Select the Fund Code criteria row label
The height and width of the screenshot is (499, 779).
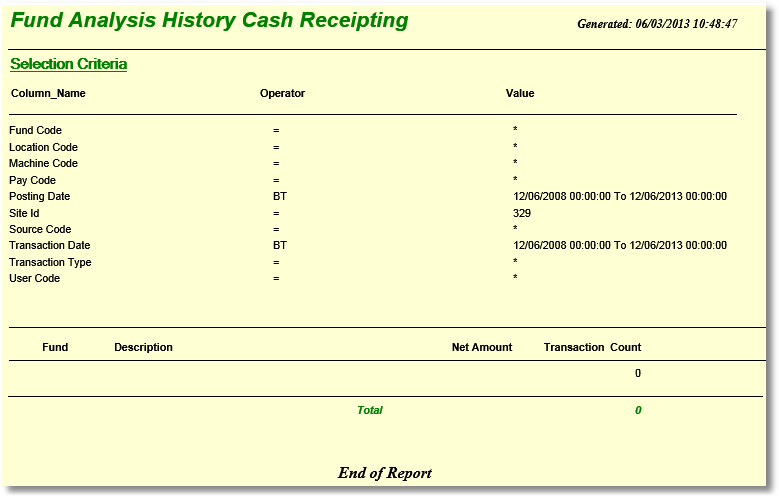coord(35,131)
